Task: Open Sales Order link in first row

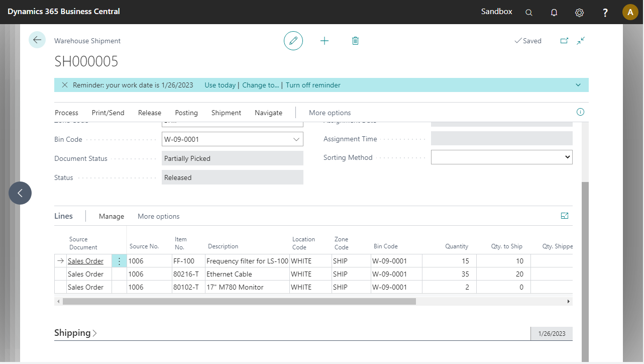Action: (x=85, y=261)
